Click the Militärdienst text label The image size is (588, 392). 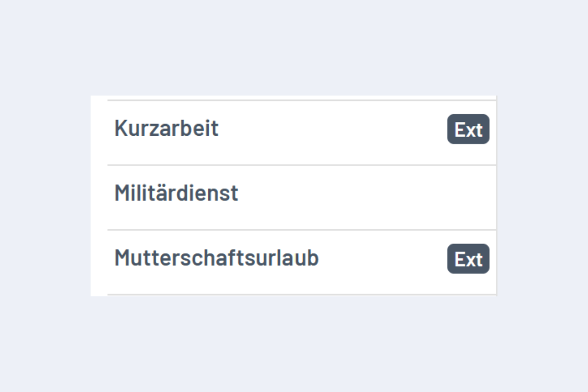coord(176,193)
